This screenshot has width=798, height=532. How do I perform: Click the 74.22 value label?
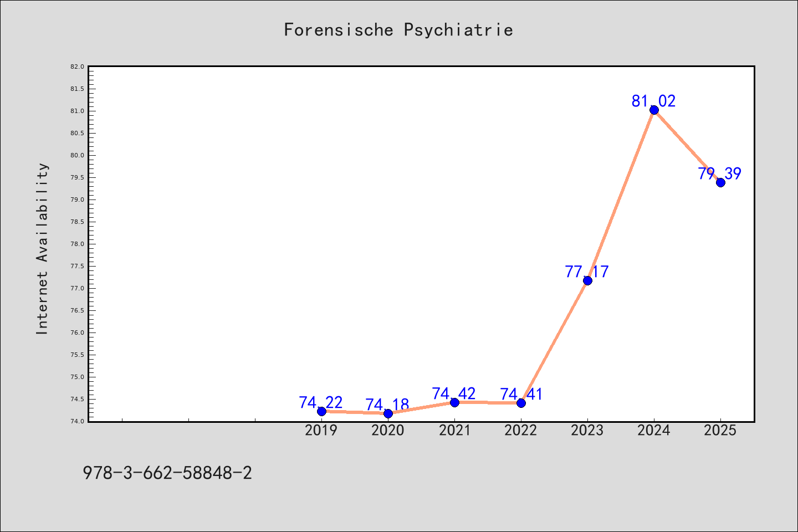(321, 402)
